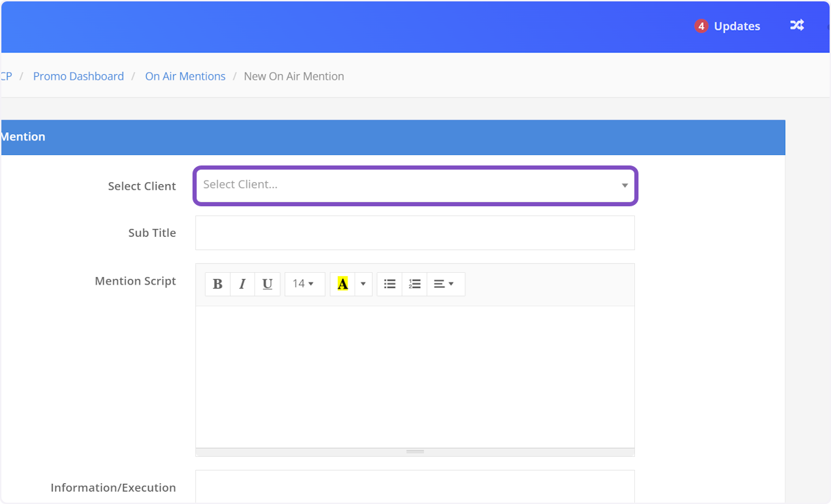The image size is (831, 504).
Task: Apply bold formatting in Mention Script editor
Action: tap(217, 284)
